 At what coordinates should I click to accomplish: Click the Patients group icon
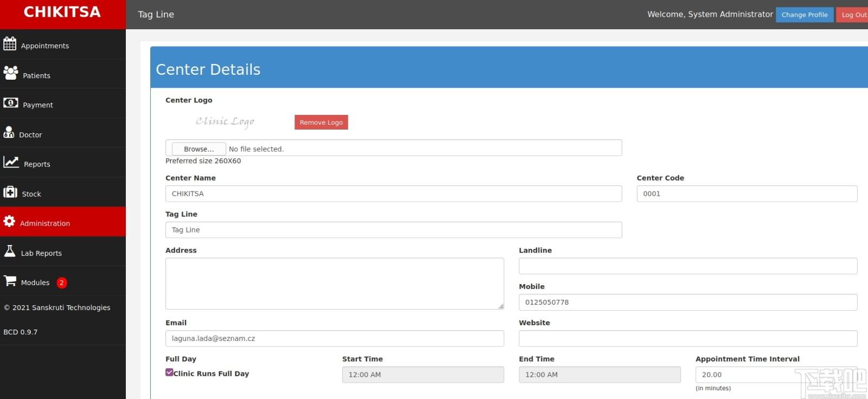(x=10, y=73)
